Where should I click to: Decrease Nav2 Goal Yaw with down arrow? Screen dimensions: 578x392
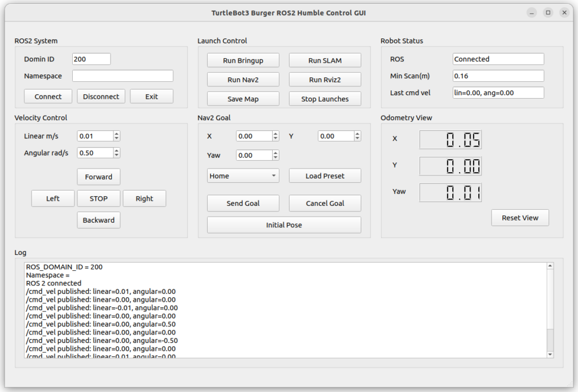275,158
